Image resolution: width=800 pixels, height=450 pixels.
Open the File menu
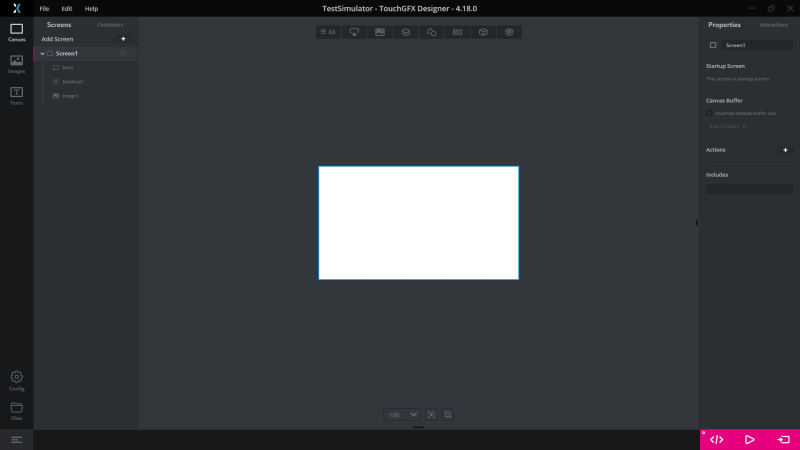tap(44, 8)
